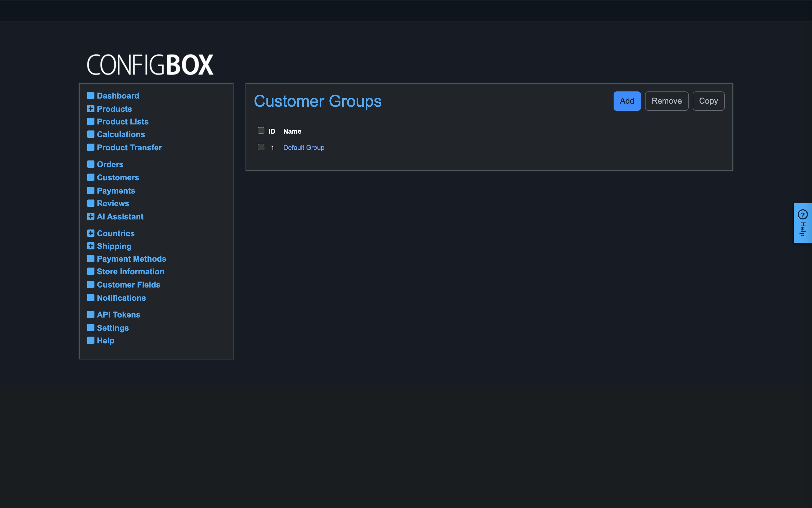
Task: Open the Dashboard menu item
Action: coord(118,96)
